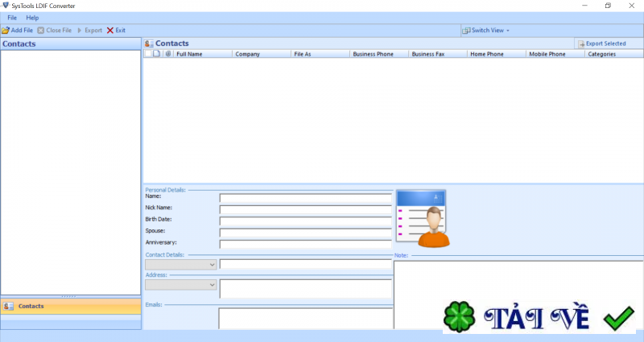This screenshot has height=342, width=644.
Task: Click the Export Selected icon
Action: [581, 44]
